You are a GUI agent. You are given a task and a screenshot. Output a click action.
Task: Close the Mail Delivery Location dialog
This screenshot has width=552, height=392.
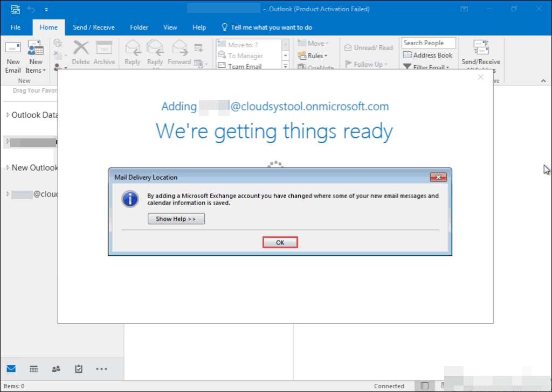(438, 177)
